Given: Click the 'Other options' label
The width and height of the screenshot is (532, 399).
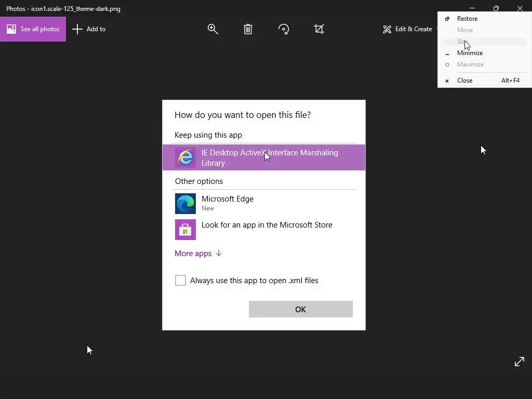Looking at the screenshot, I should tap(199, 181).
